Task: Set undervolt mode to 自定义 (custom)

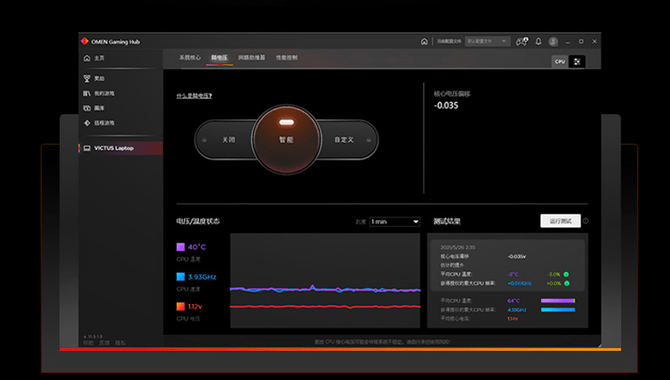Action: click(344, 140)
